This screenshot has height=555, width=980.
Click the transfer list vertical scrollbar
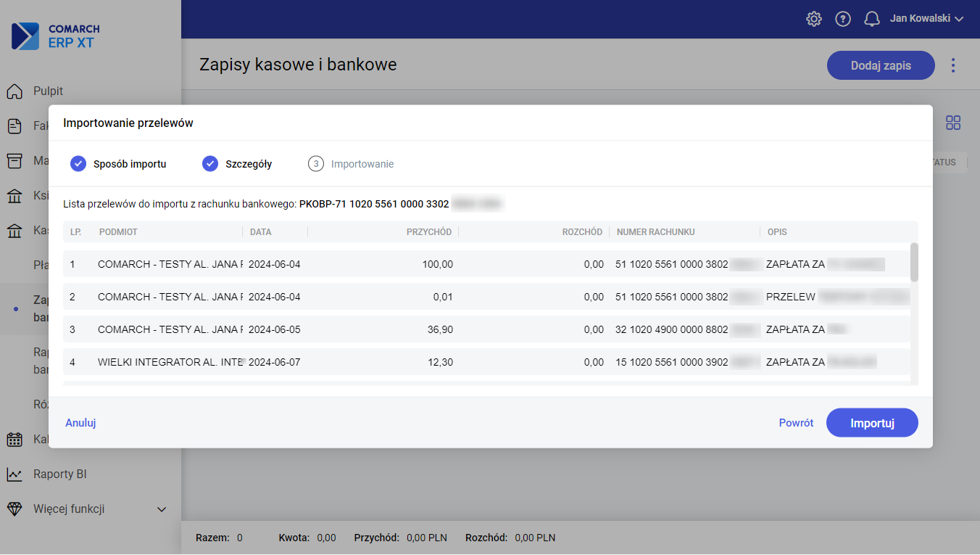[x=914, y=262]
